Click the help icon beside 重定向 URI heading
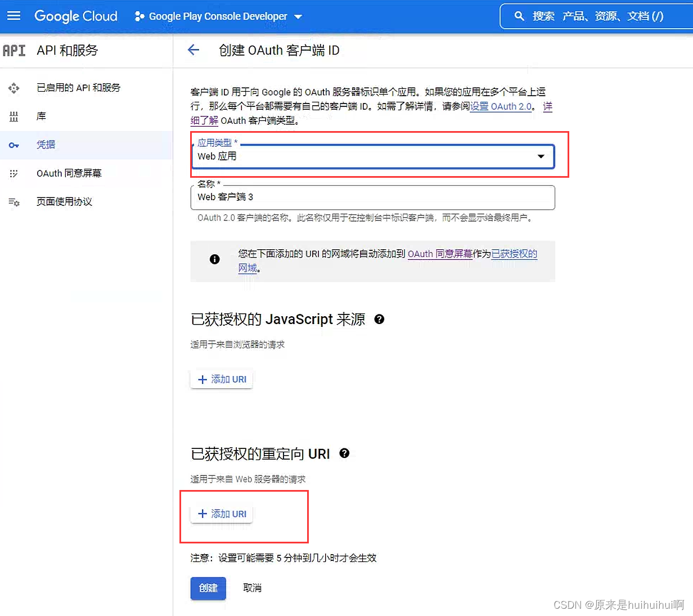Screen dimensions: 693x616 pyautogui.click(x=344, y=453)
